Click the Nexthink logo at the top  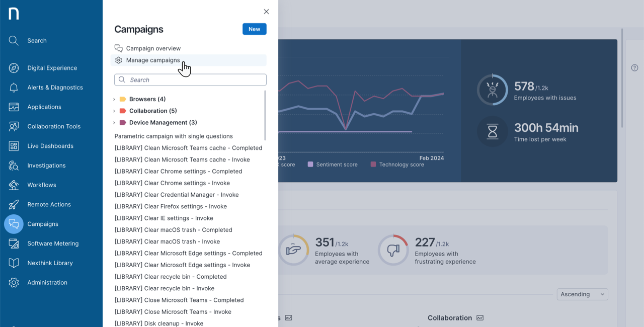(x=13, y=14)
